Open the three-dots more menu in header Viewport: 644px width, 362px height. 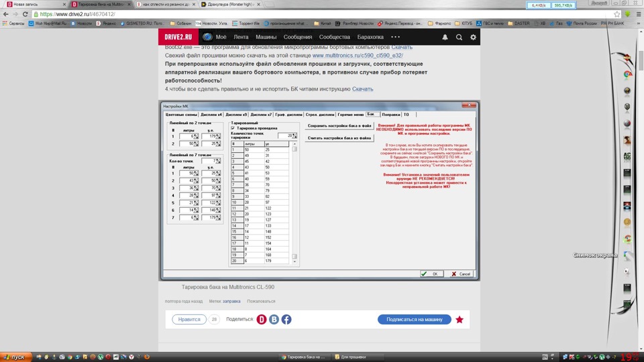[395, 37]
